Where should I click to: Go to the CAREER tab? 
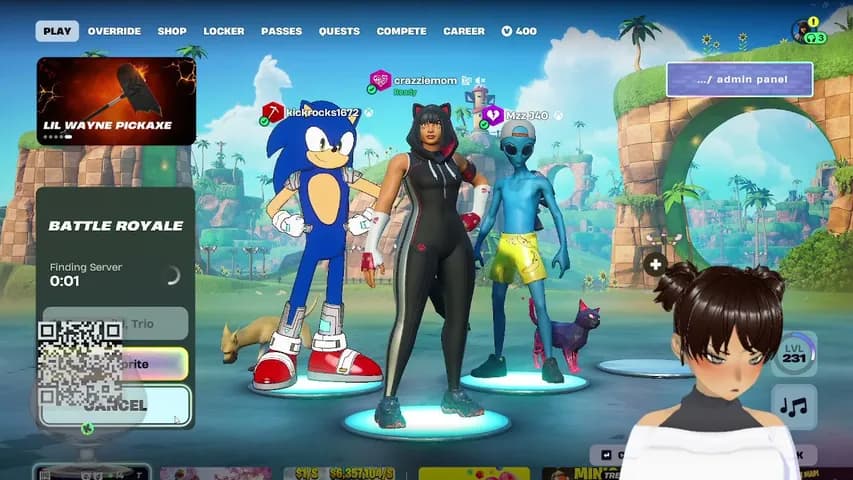coord(463,31)
